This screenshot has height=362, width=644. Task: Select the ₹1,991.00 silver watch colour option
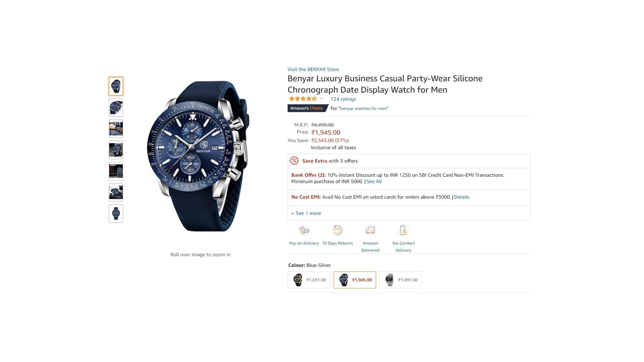400,280
